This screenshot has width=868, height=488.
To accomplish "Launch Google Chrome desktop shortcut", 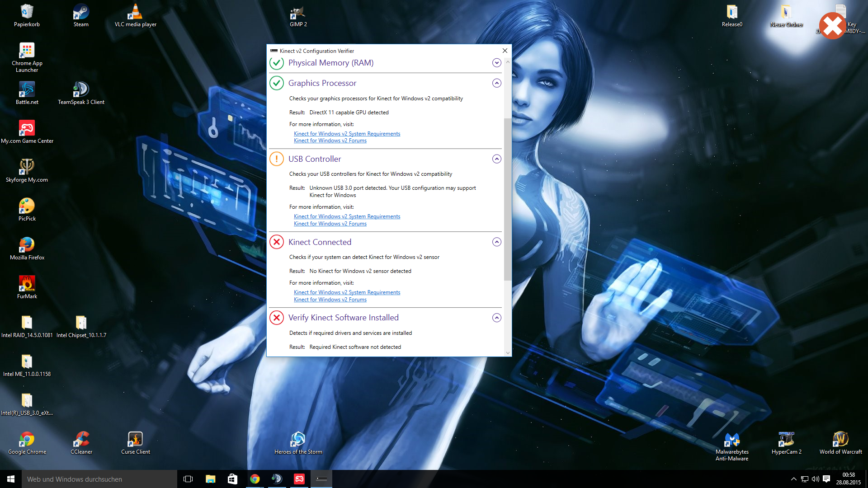I will pos(27,443).
